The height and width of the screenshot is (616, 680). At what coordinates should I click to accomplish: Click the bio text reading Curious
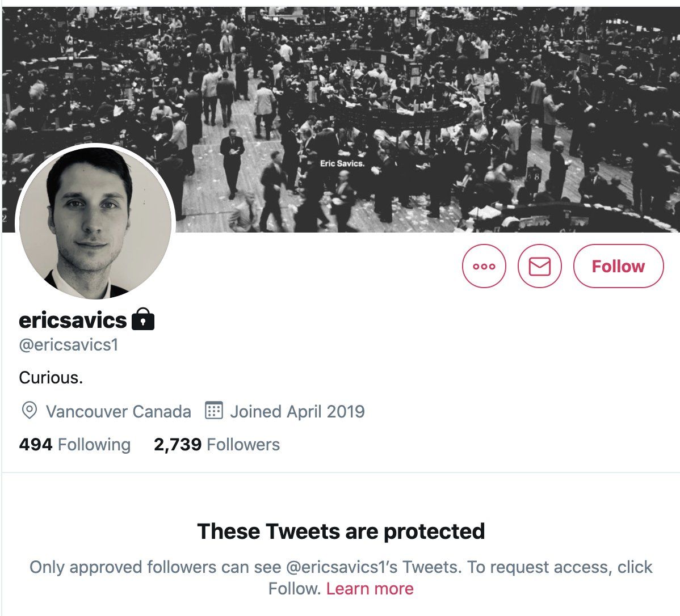(50, 377)
